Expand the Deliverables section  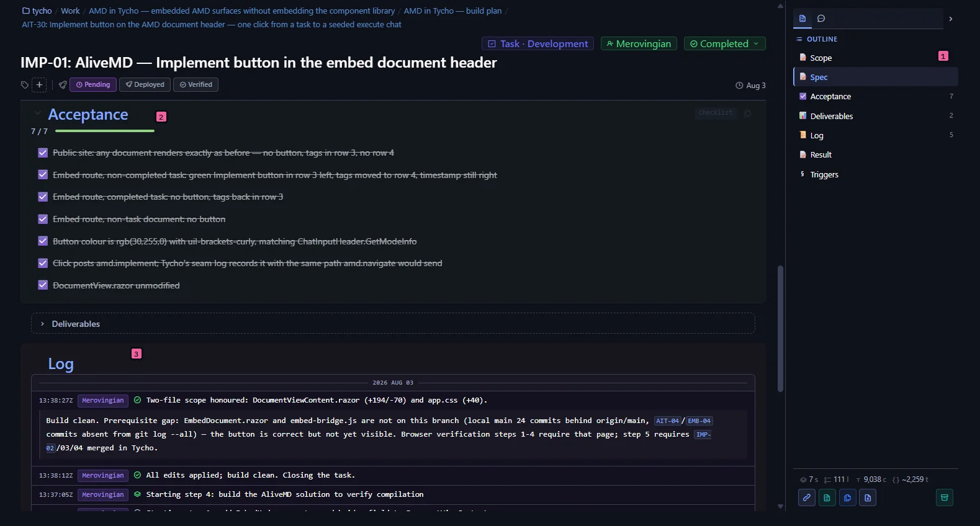pyautogui.click(x=393, y=324)
